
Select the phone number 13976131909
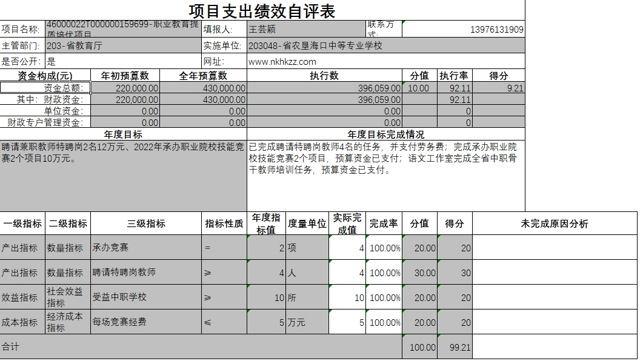[464, 29]
